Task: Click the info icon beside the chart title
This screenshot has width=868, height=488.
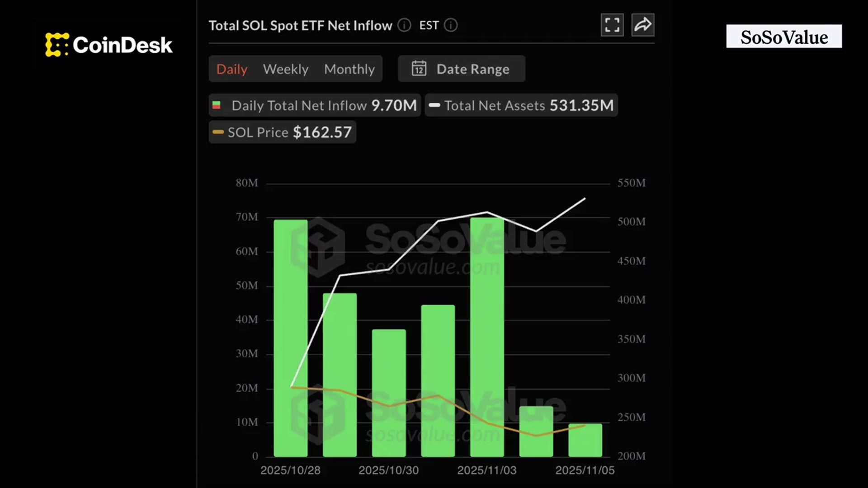Action: tap(404, 26)
